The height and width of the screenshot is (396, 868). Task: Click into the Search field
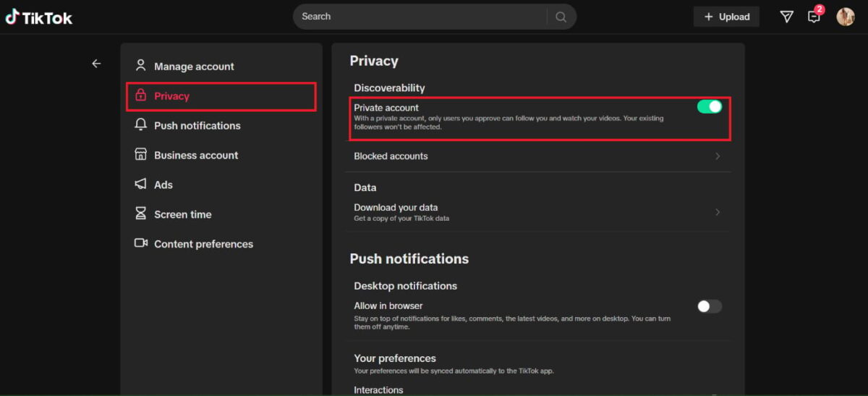420,17
